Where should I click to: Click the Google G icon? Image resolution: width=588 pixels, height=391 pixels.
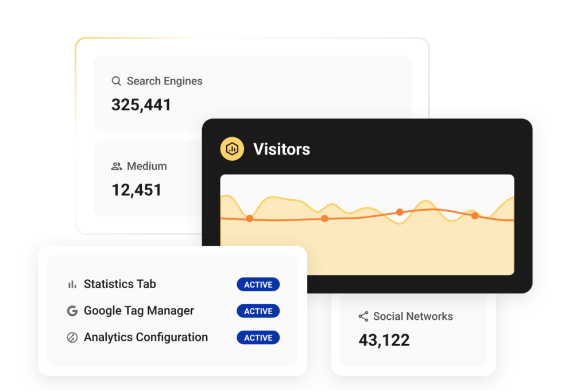click(72, 311)
